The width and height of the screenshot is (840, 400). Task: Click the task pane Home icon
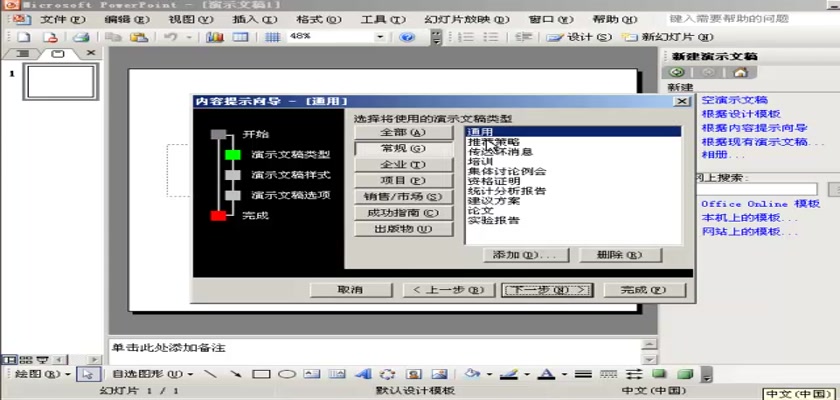click(740, 72)
